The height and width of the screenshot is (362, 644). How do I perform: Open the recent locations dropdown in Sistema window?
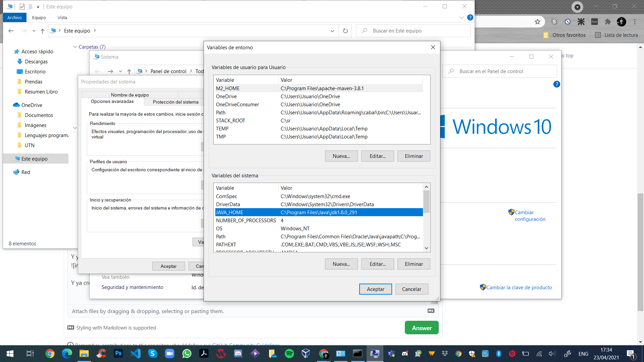(120, 71)
